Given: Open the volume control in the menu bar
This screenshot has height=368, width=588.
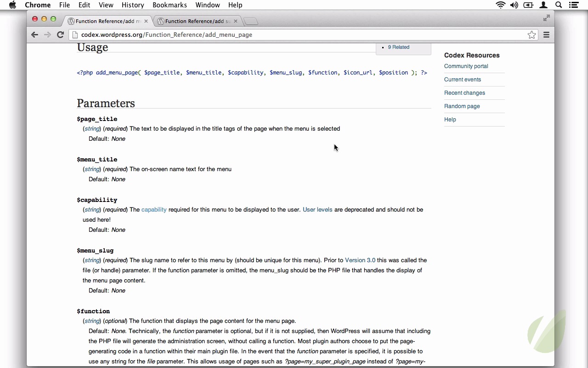Looking at the screenshot, I should (514, 5).
